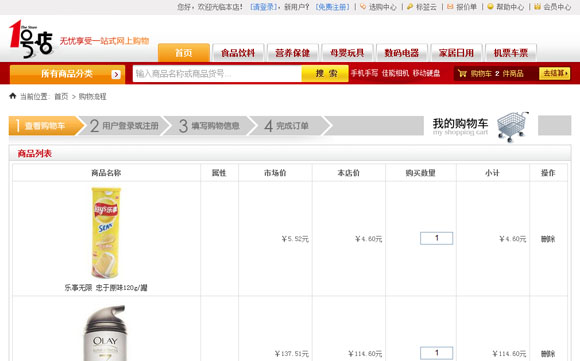Click quantity field for Lay's chips
The image size is (580, 361).
point(436,238)
